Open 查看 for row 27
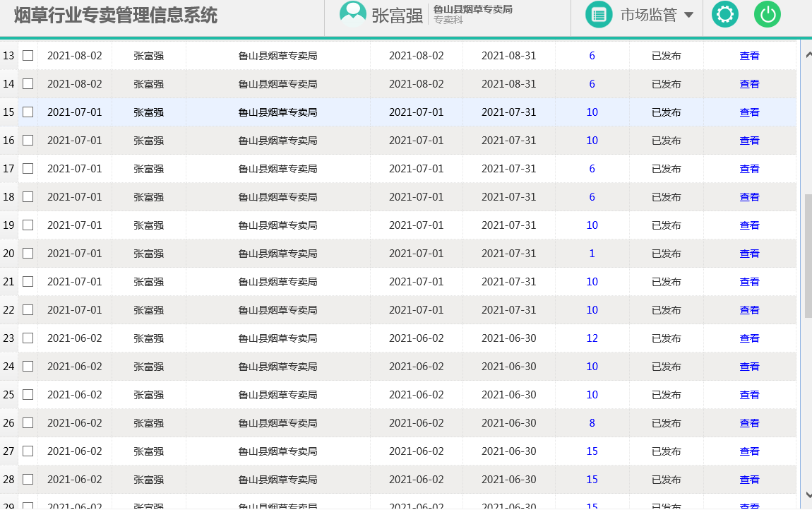Screen dimensions: 812x510 coord(749,451)
